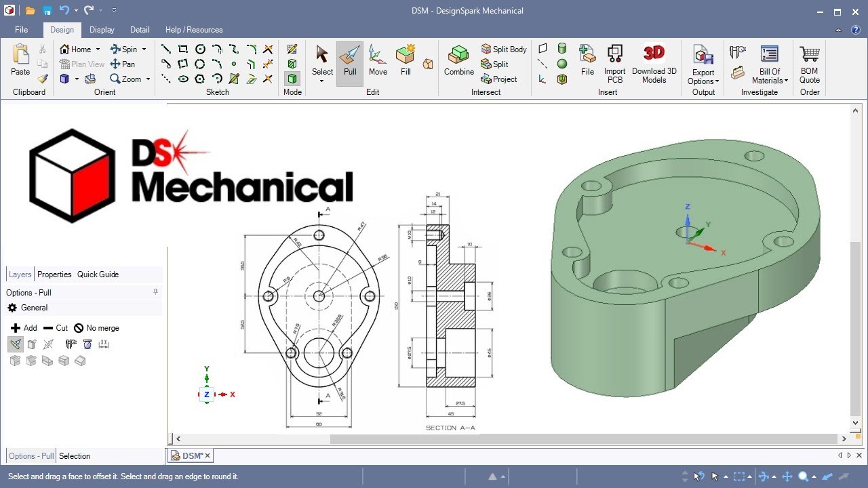The height and width of the screenshot is (488, 868).
Task: Expand the Quick Access toolbar customize arrow
Action: tap(113, 11)
